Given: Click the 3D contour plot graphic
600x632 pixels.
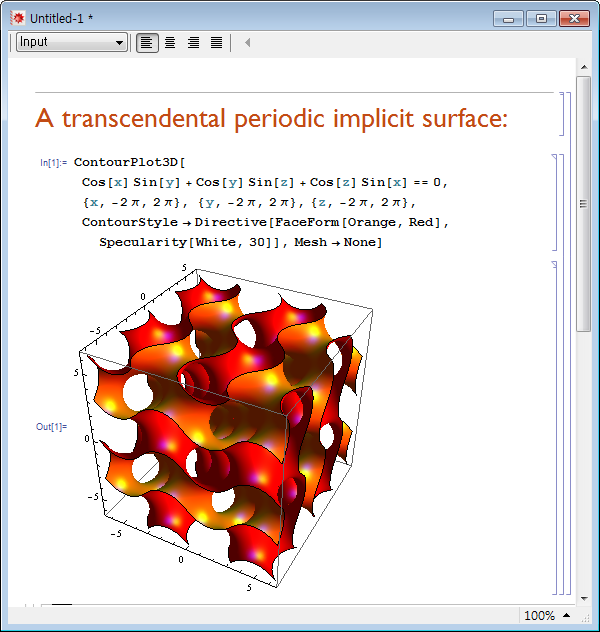Looking at the screenshot, I should [226, 427].
